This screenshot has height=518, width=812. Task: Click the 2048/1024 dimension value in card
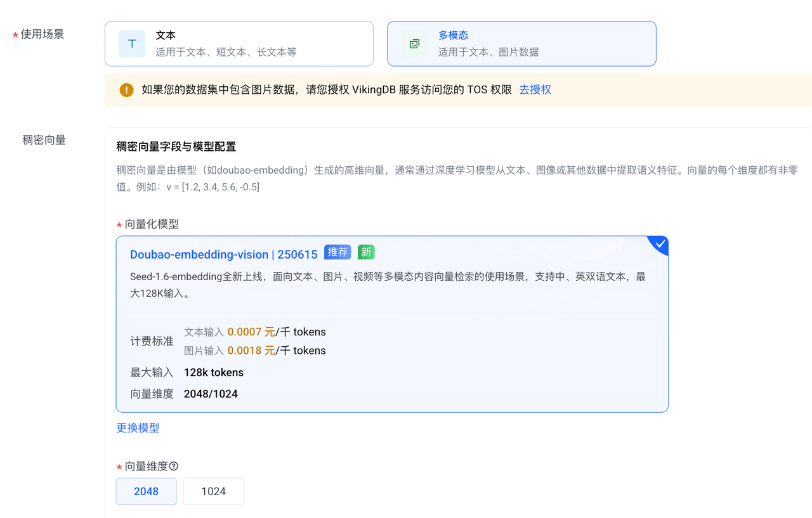click(x=211, y=394)
